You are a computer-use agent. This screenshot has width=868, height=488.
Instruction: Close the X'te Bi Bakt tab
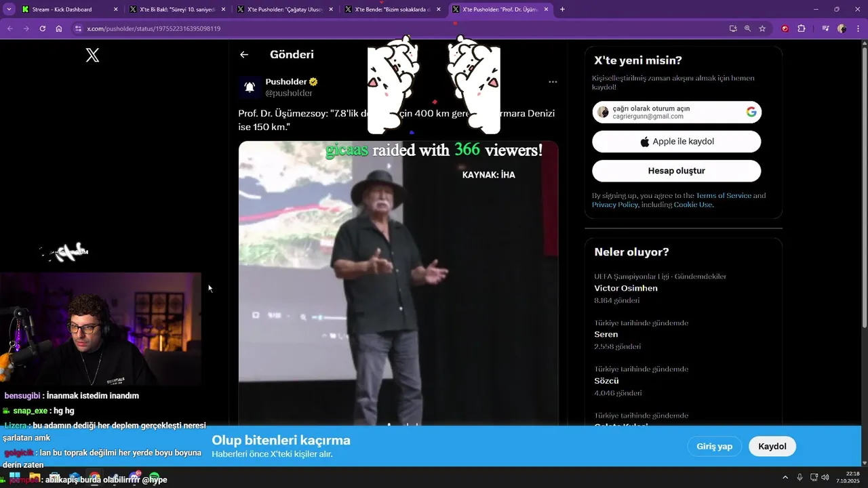tap(223, 9)
